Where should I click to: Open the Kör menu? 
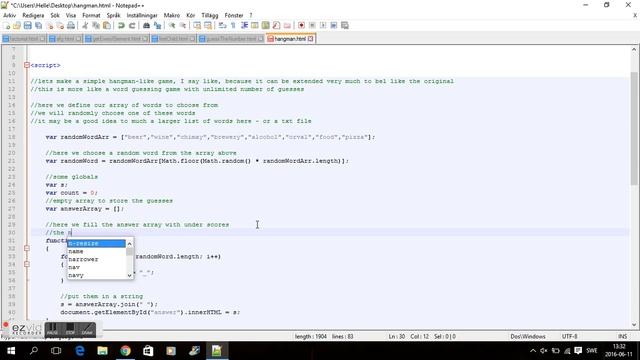click(191, 16)
